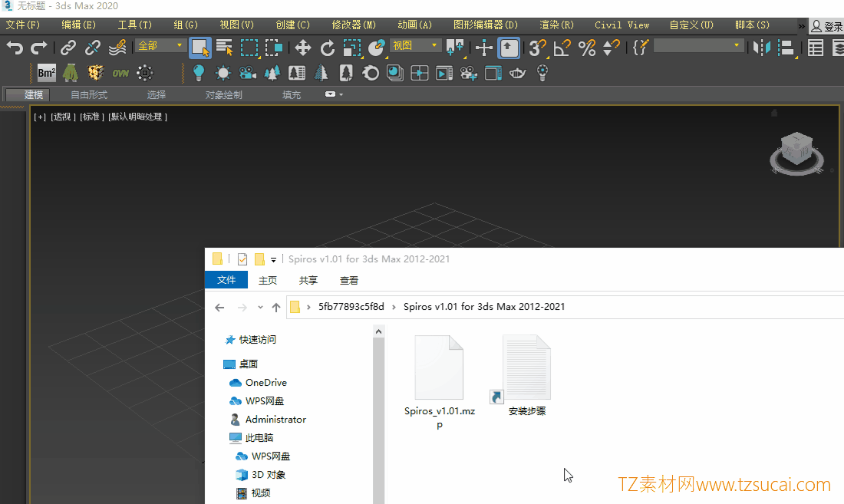844x504 pixels.
Task: Open the Scene Explorer toggle icon
Action: tap(816, 48)
